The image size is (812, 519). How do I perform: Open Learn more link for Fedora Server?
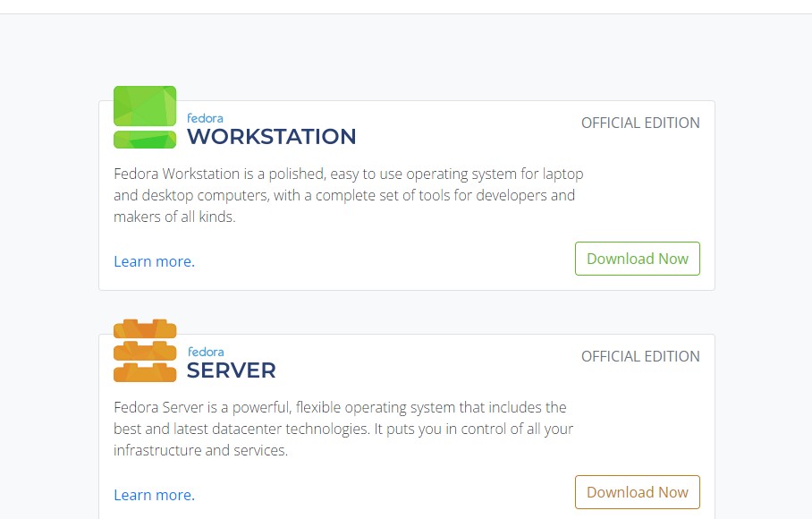tap(155, 495)
